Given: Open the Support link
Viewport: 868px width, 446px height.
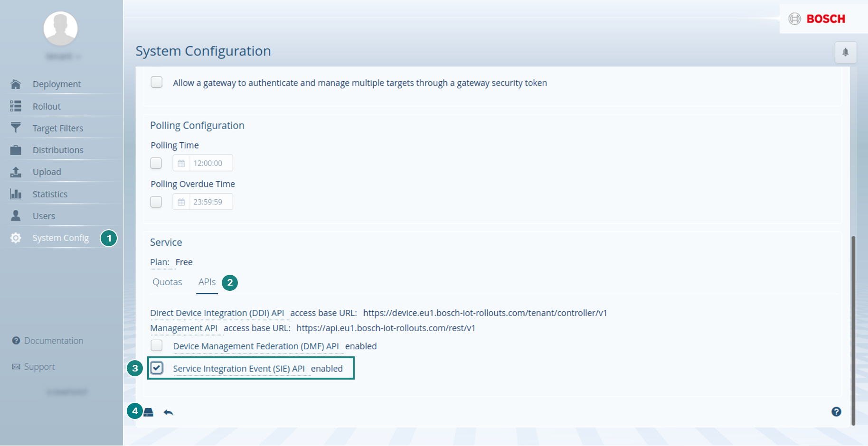Looking at the screenshot, I should click(x=39, y=367).
